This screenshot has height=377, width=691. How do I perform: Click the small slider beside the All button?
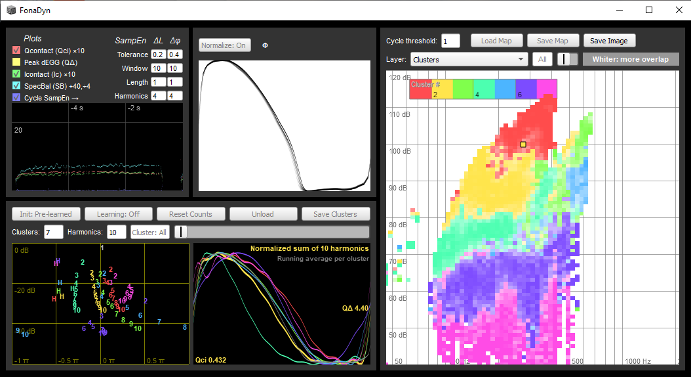[x=567, y=60]
